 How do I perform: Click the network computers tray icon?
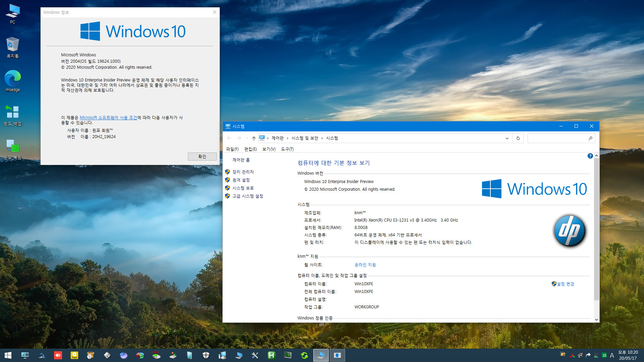point(580,355)
